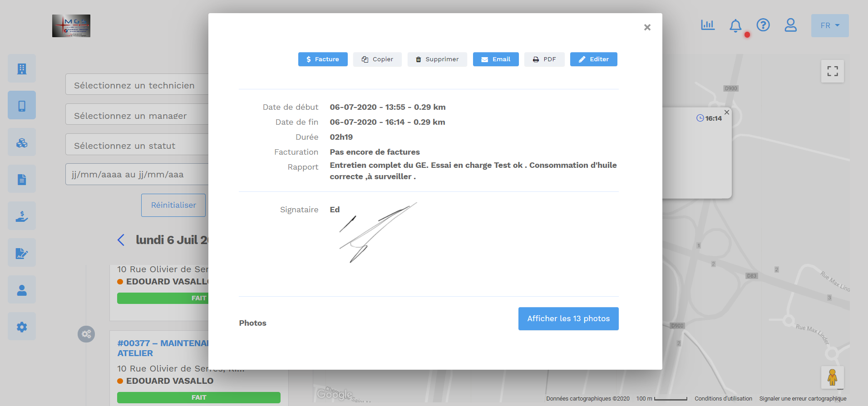Image resolution: width=868 pixels, height=406 pixels.
Task: Open the notifications bell
Action: tap(735, 26)
